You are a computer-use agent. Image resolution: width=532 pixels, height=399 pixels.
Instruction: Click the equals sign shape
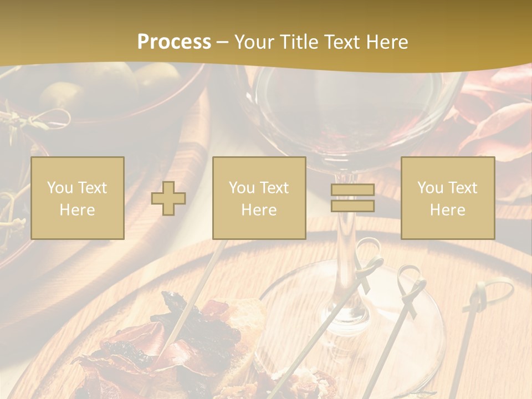[x=352, y=198]
